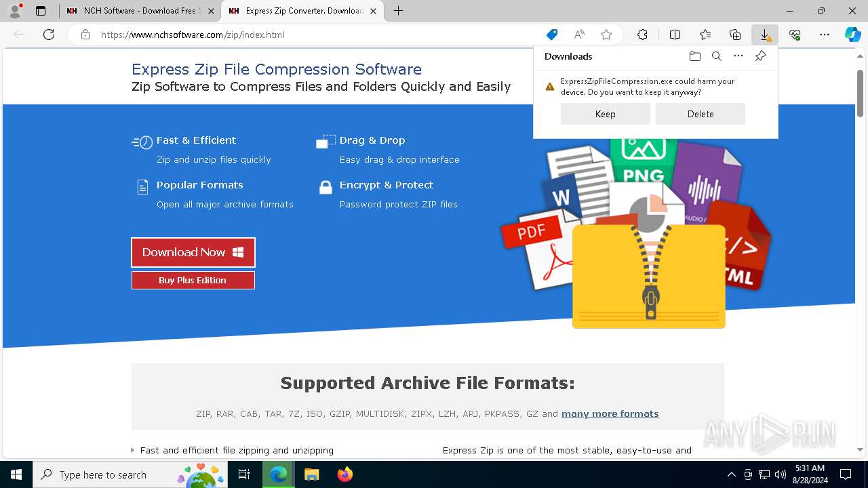This screenshot has width=868, height=488.
Task: Open Edge Settings and more menu
Action: point(825,35)
